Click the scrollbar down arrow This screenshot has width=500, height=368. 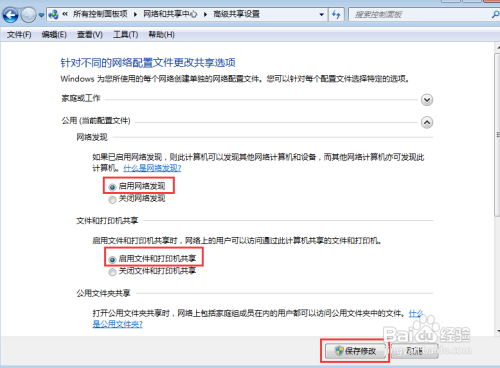[498, 331]
